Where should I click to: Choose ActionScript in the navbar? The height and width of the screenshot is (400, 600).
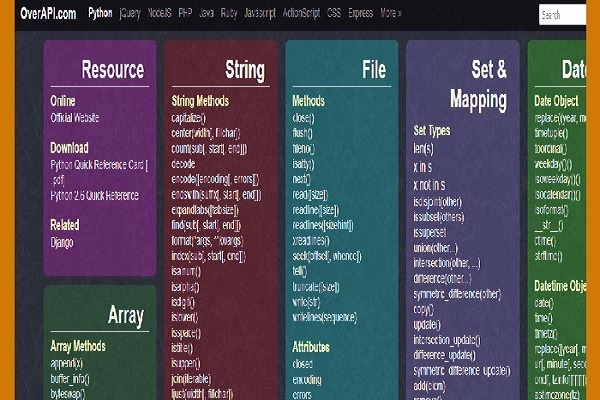(302, 14)
